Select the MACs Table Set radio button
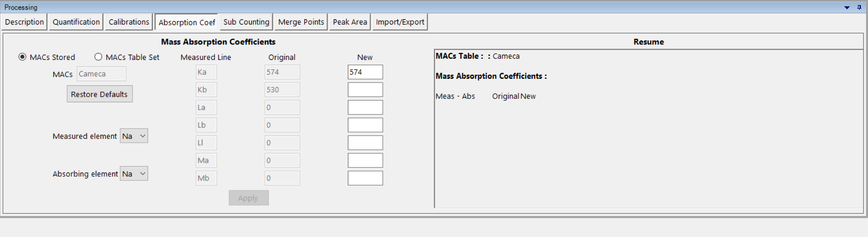 coord(98,57)
